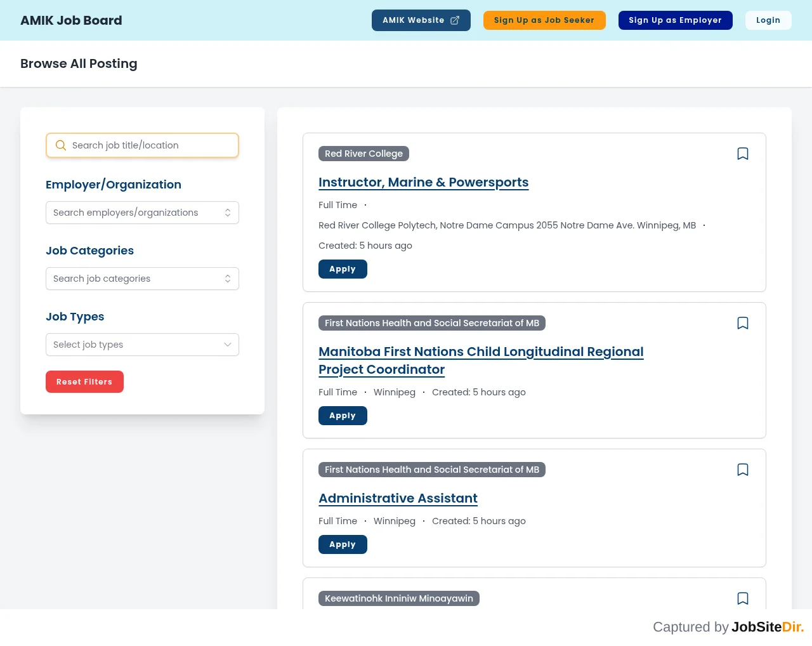812x646 pixels.
Task: Click Sign Up as Employer
Action: [676, 20]
